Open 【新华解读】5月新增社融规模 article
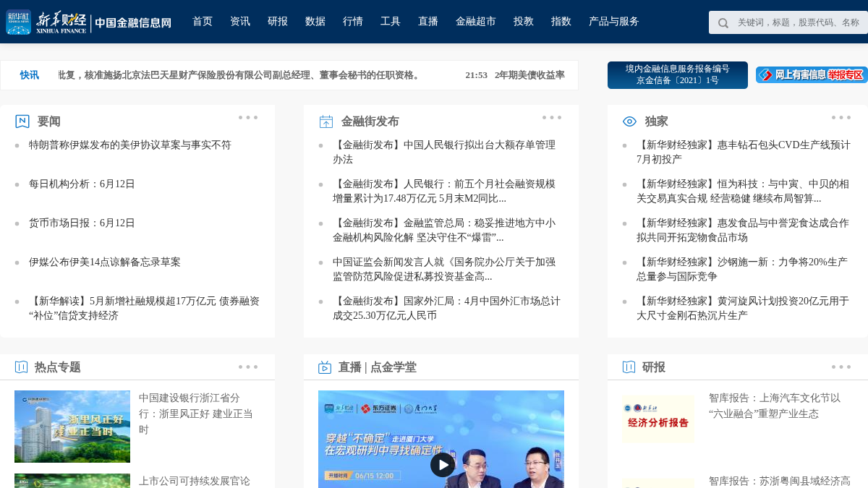 (x=145, y=309)
